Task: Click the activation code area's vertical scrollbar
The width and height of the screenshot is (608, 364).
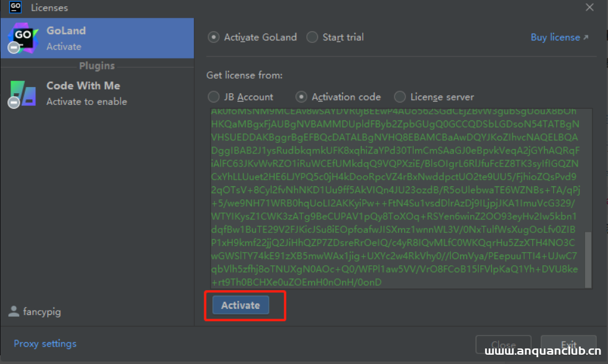Action: coord(588,199)
